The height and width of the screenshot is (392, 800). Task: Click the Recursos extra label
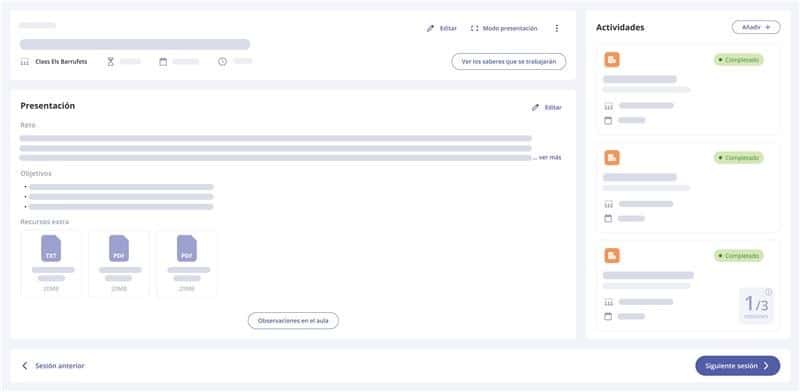click(x=44, y=222)
